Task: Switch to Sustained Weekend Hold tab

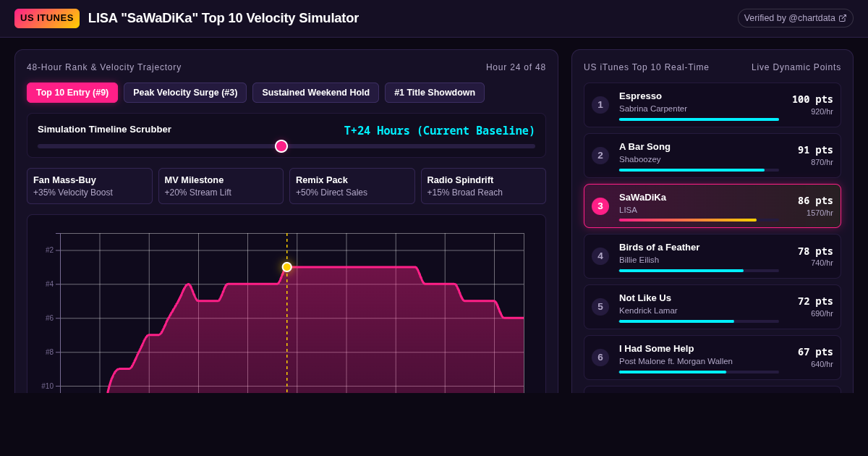Action: (x=315, y=93)
